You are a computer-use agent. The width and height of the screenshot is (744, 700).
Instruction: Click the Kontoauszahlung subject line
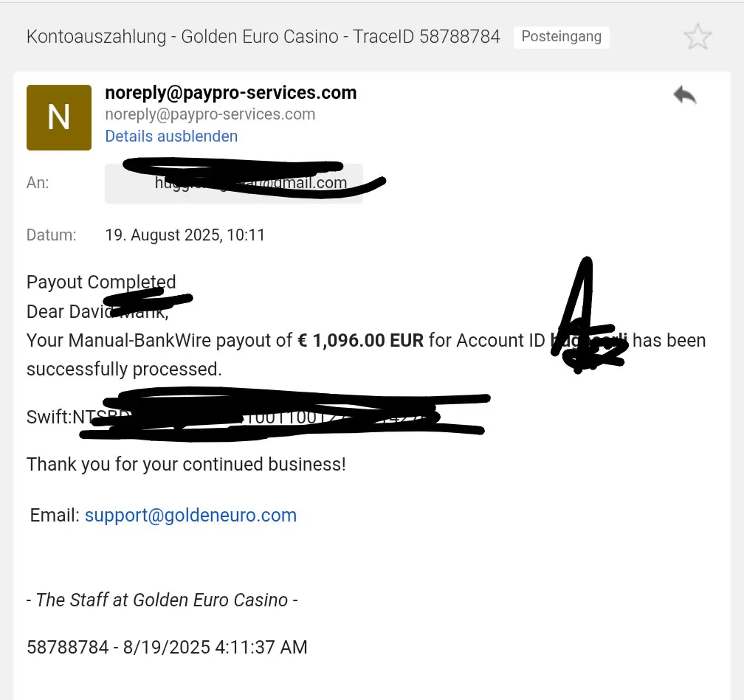pos(263,37)
